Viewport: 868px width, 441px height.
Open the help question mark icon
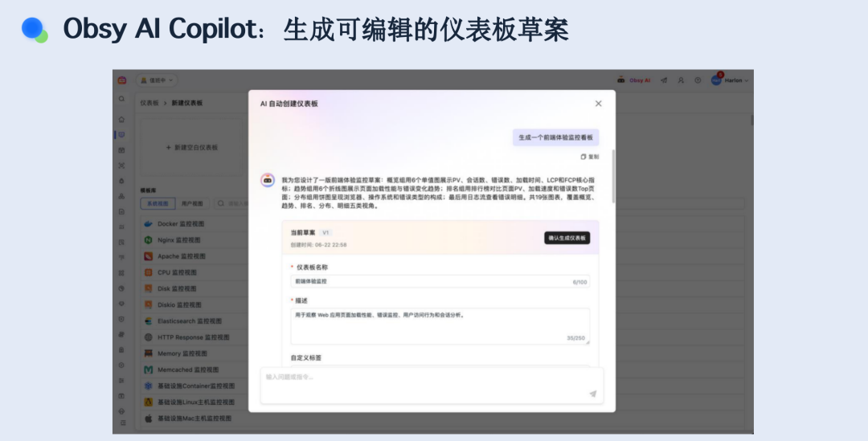(x=698, y=80)
